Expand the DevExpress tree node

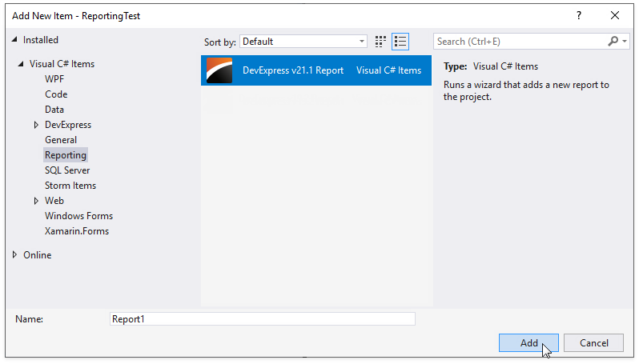36,125
